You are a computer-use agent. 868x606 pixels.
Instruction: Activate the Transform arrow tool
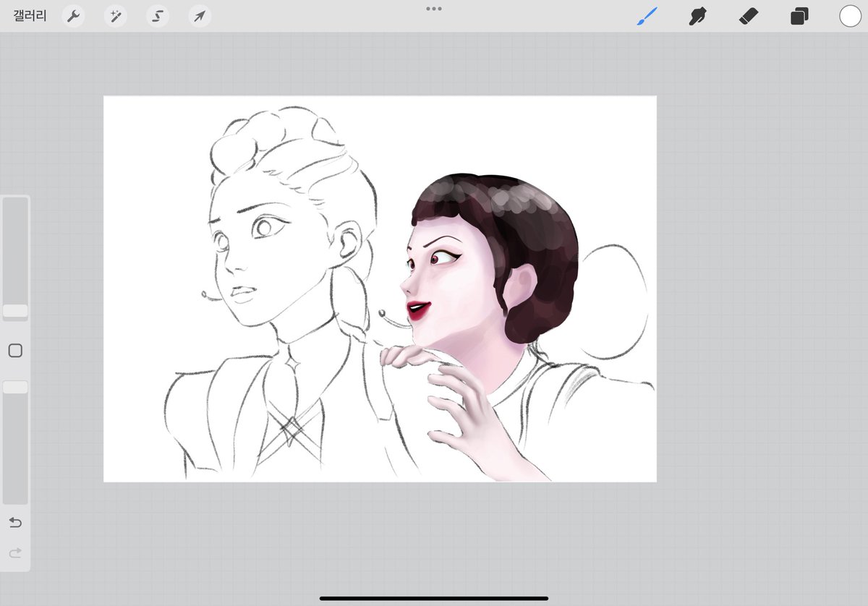coord(200,16)
